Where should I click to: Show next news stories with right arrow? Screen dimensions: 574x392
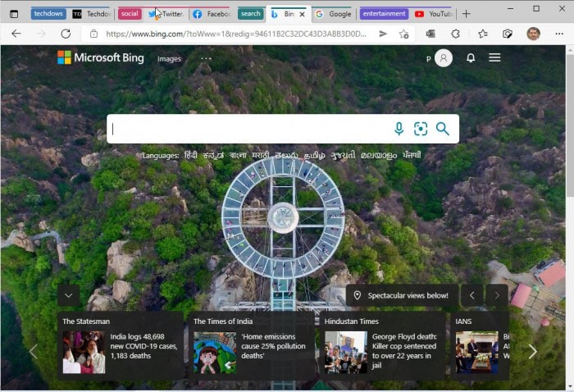(x=532, y=352)
